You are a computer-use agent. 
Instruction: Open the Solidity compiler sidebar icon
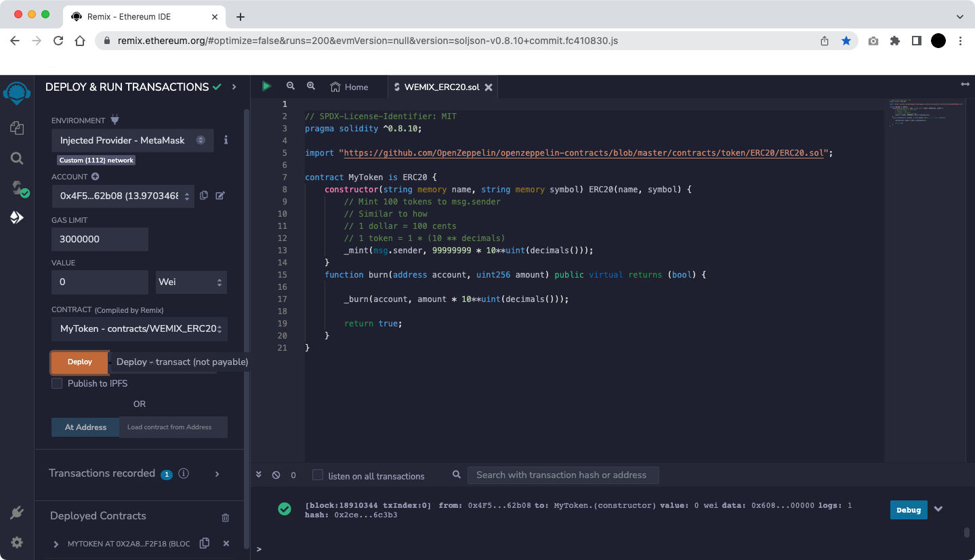[18, 188]
